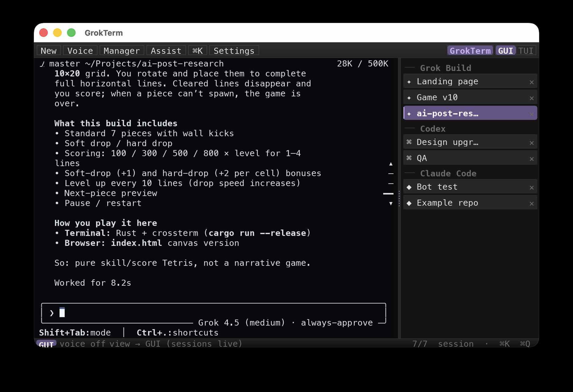Open the Voice control
573x392 pixels.
(x=80, y=51)
